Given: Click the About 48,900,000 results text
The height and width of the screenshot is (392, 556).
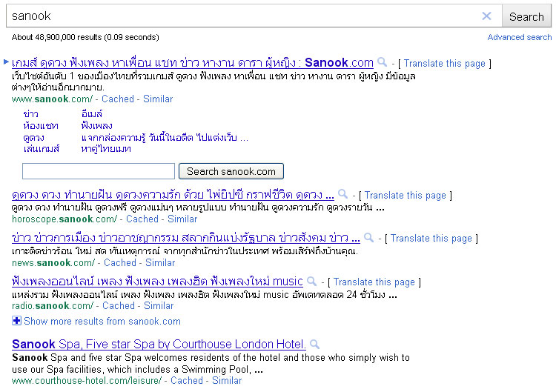Looking at the screenshot, I should pyautogui.click(x=85, y=37).
